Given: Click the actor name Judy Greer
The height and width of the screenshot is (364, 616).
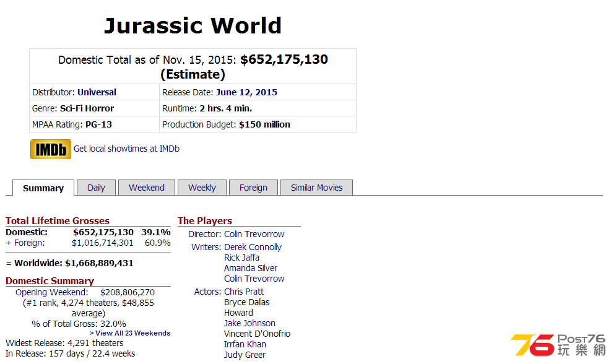Looking at the screenshot, I should click(x=245, y=355).
